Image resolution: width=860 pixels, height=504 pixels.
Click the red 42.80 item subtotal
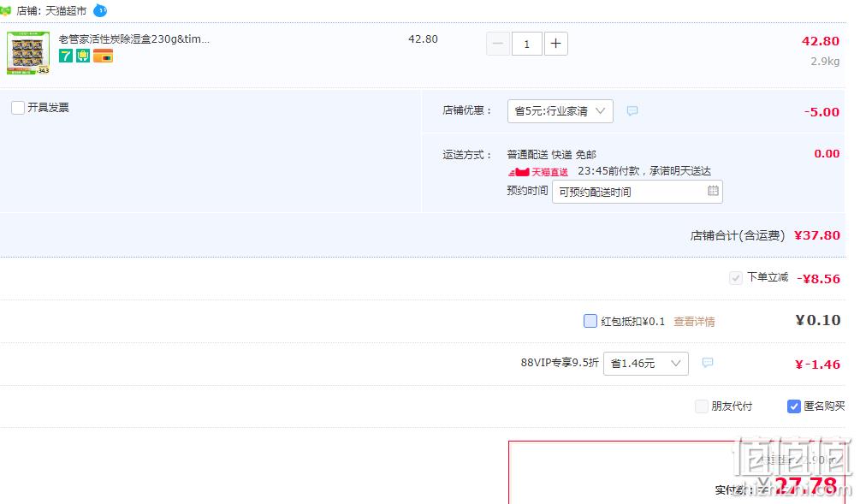click(821, 41)
